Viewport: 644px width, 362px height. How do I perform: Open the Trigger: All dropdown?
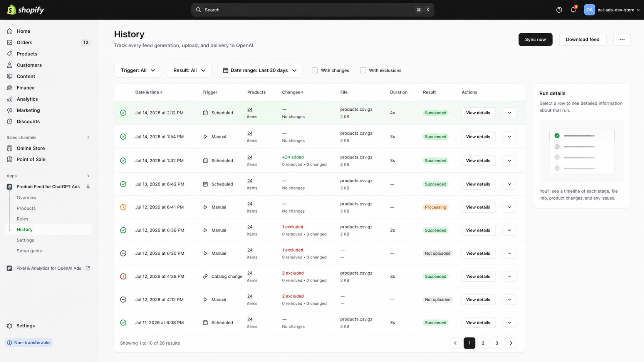click(x=138, y=70)
